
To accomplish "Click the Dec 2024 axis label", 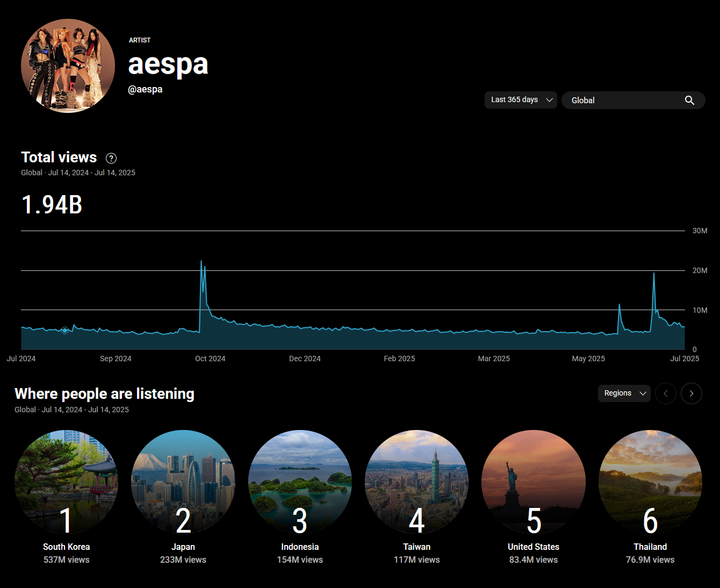I will (x=305, y=358).
